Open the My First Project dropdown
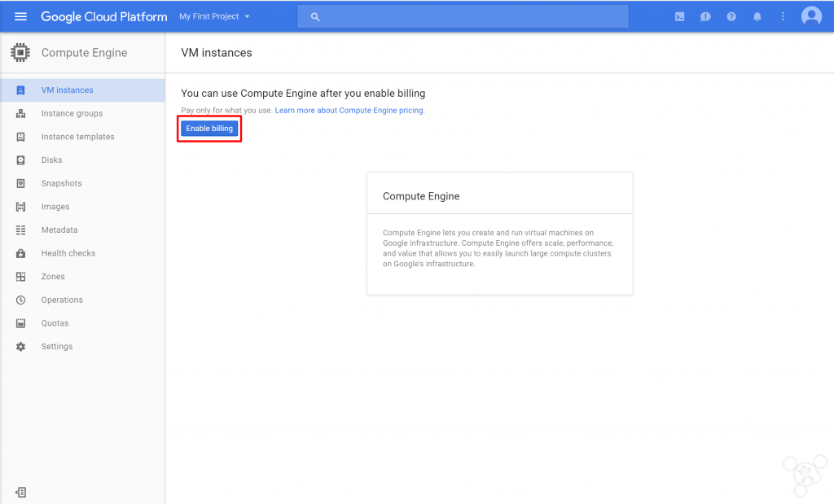 214,16
